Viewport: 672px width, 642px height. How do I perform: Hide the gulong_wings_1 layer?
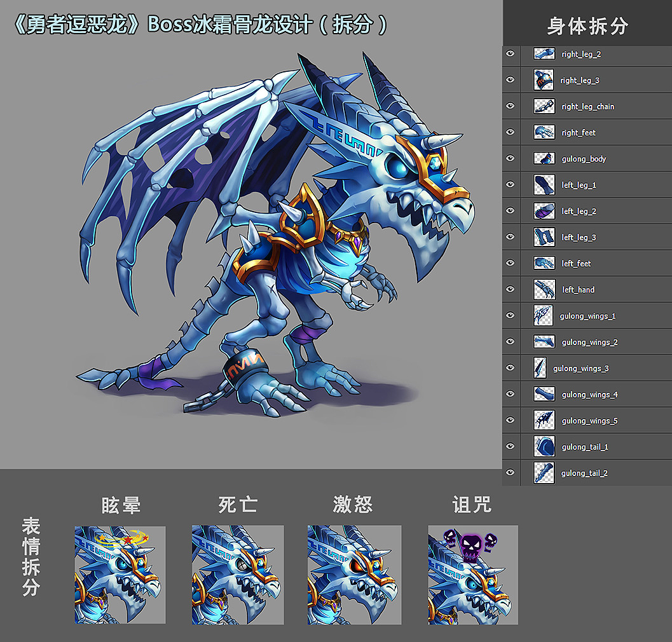tap(510, 315)
